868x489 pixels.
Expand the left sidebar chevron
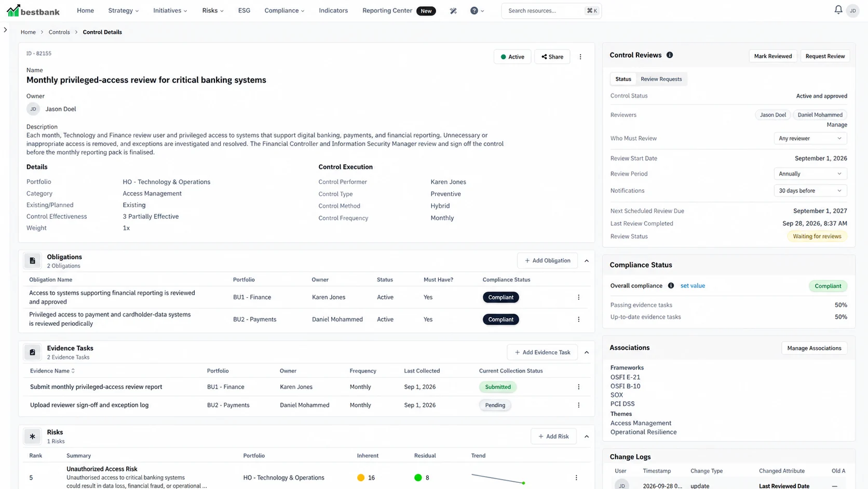point(5,30)
